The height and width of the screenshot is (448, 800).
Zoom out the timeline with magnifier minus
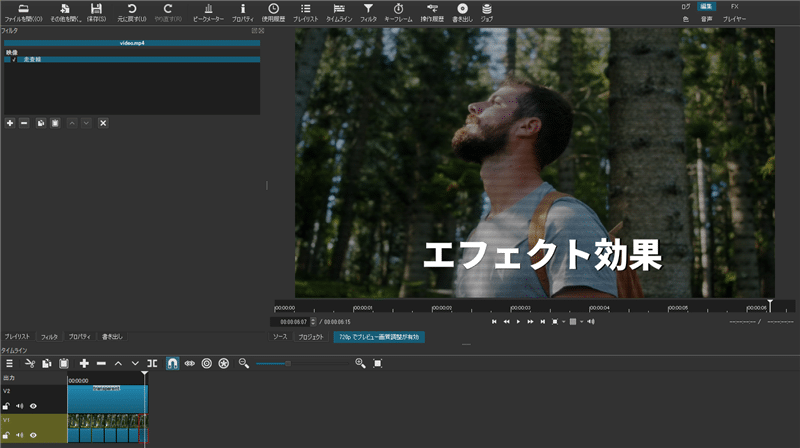[x=244, y=363]
